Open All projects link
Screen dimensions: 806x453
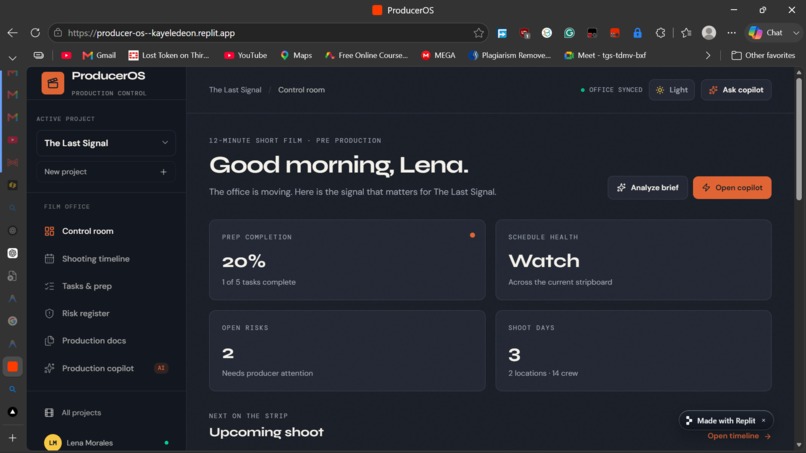coord(81,412)
